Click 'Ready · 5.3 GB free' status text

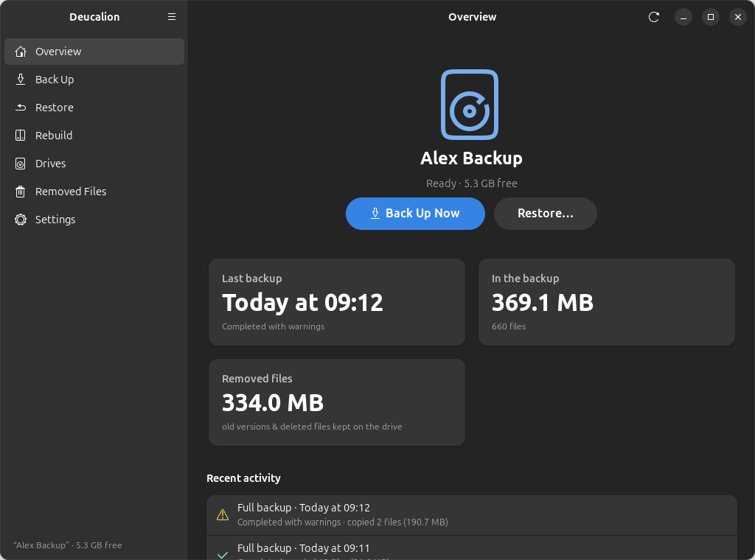[472, 183]
